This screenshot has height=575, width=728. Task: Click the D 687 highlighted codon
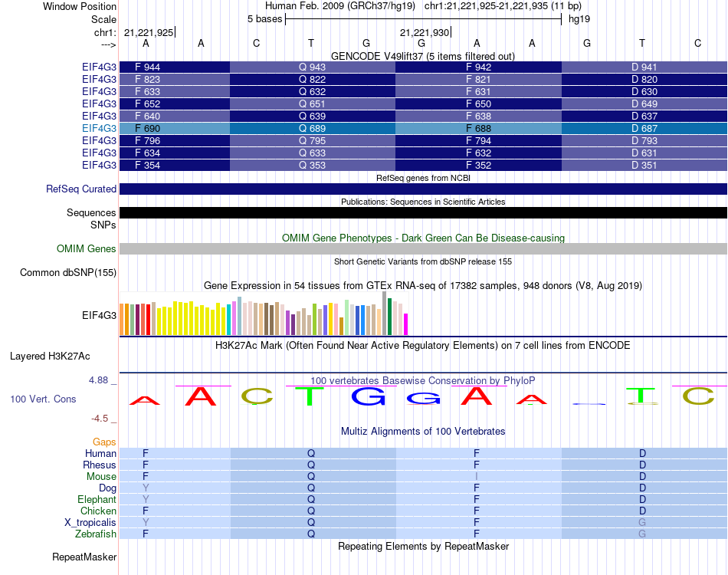[x=644, y=128]
